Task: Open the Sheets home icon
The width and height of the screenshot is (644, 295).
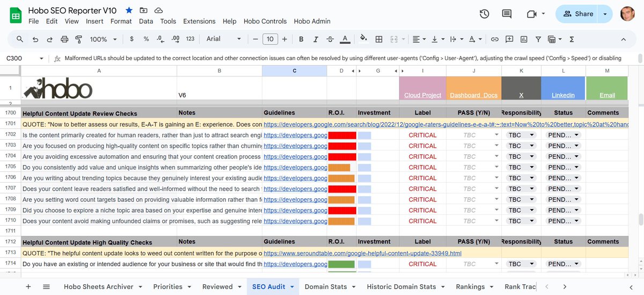Action: [16, 16]
